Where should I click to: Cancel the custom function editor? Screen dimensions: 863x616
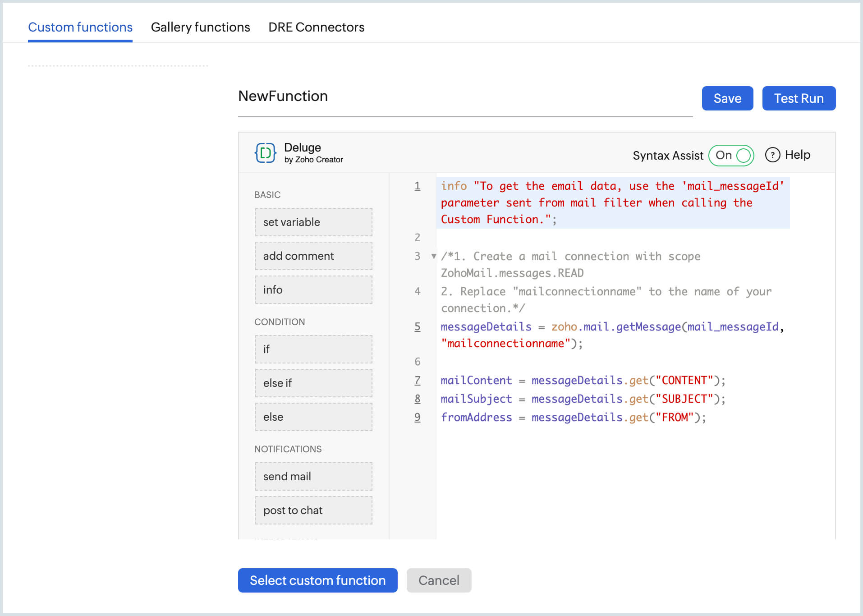pyautogui.click(x=438, y=580)
